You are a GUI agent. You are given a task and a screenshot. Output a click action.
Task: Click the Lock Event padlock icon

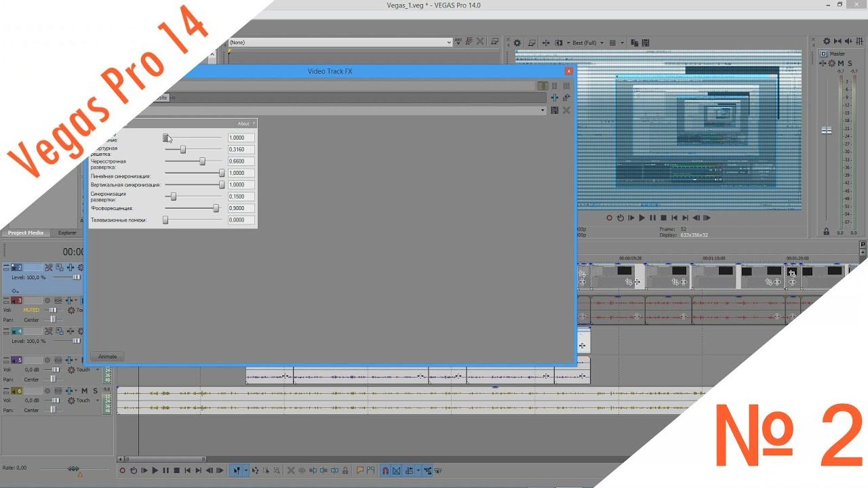pyautogui.click(x=345, y=470)
